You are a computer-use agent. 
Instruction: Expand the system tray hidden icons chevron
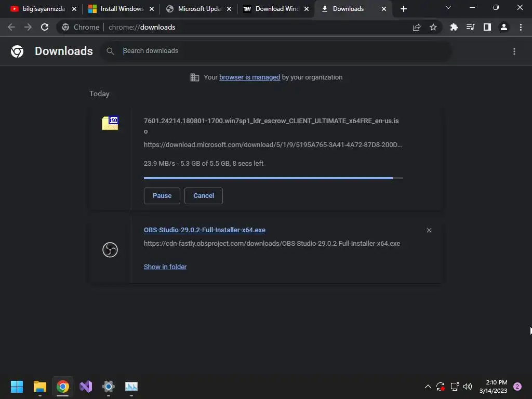coord(428,387)
